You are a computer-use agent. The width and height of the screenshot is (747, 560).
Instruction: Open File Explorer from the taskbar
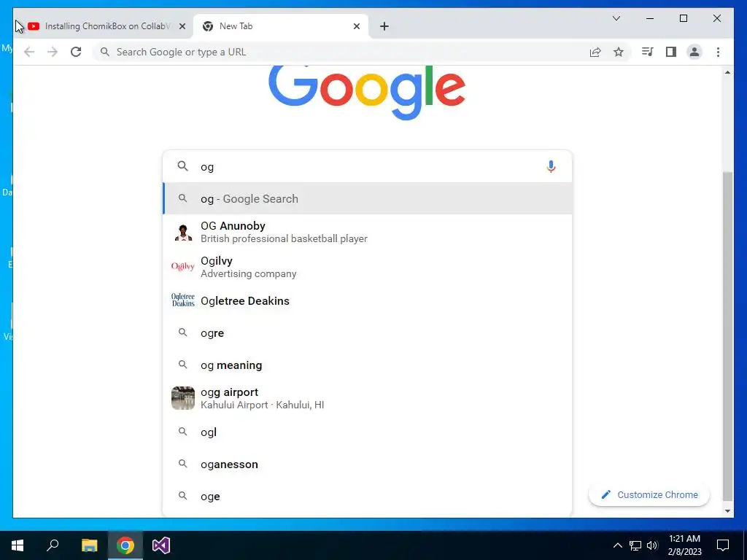click(x=89, y=545)
